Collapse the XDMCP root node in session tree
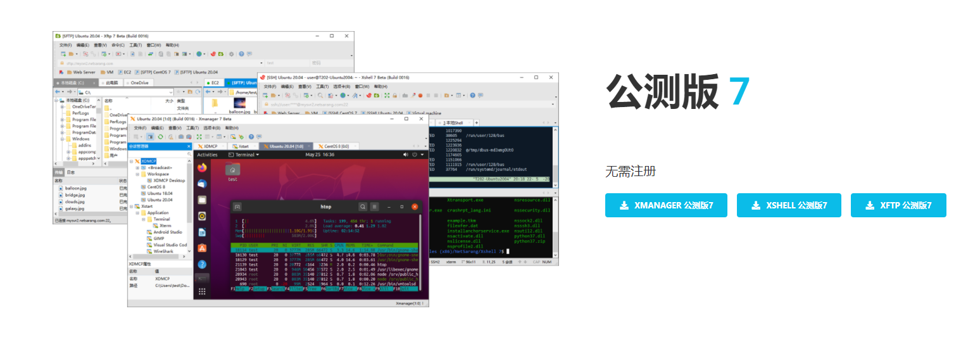This screenshot has width=980, height=344. point(131,161)
